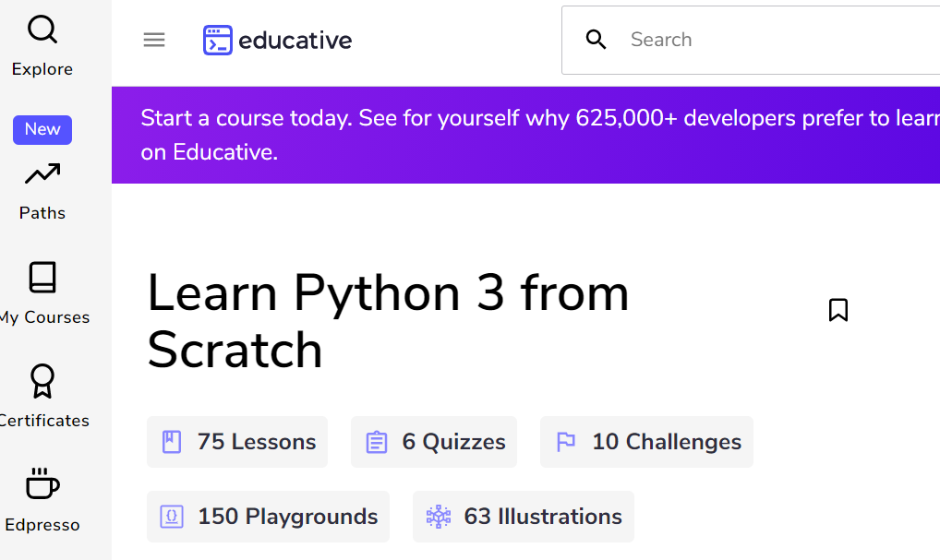Screen dimensions: 940x560
Task: Open Certificates ribbon badge icon
Action: click(42, 381)
